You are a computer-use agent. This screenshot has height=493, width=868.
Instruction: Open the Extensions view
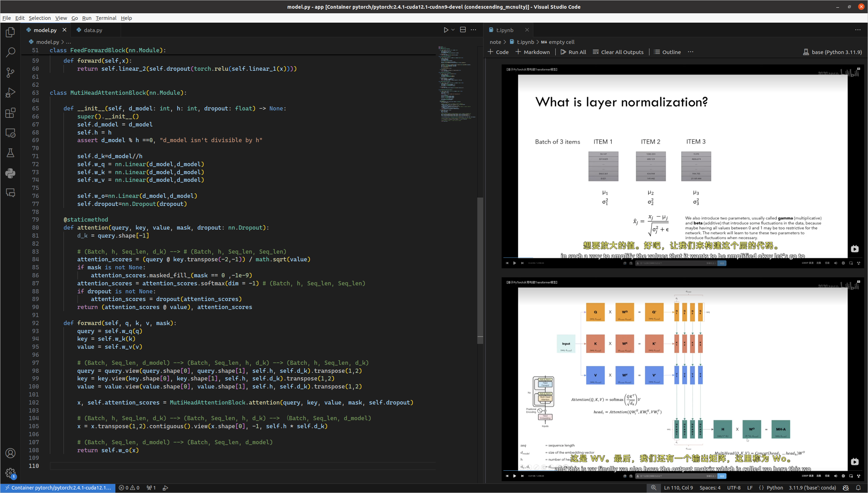[x=10, y=113]
